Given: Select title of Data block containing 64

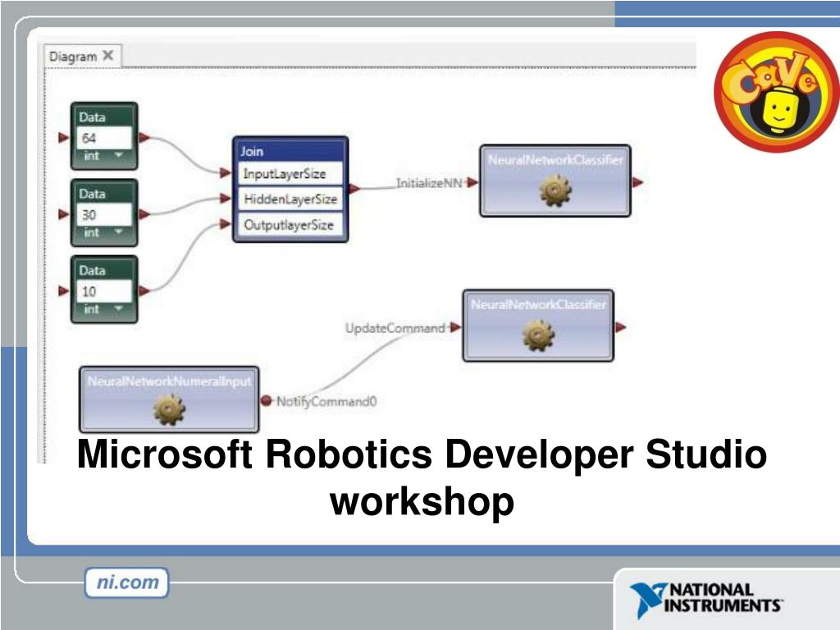Looking at the screenshot, I should 92,116.
